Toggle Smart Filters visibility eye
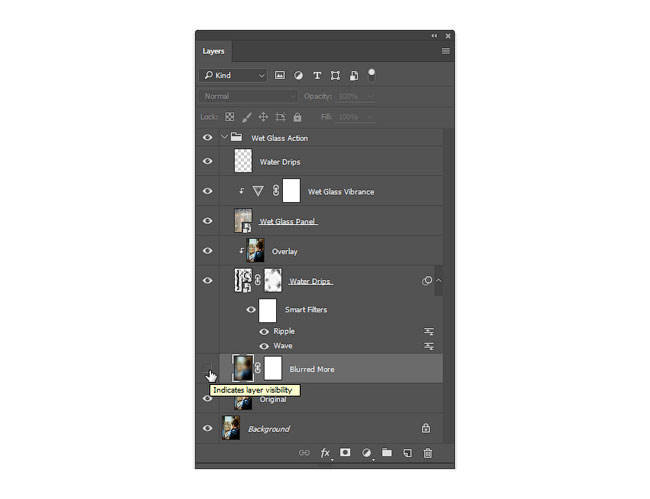650x499 pixels. [251, 309]
